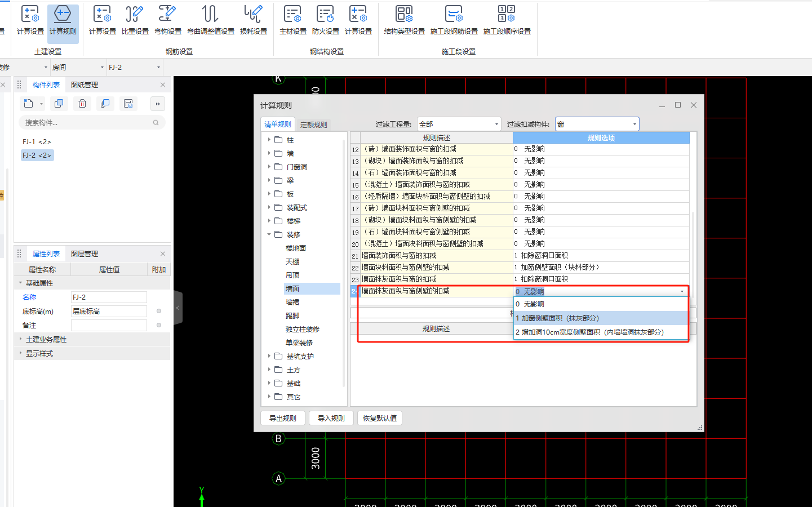Expand the 显示样式 section
812x507 pixels.
[20, 353]
